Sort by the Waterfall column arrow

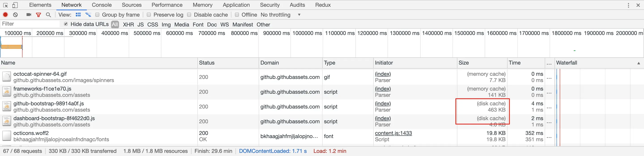click(x=639, y=63)
